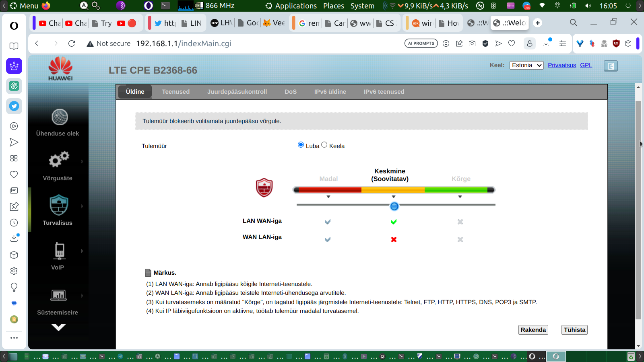
Task: Set firewall level to Kõrge marker
Action: coord(460,197)
